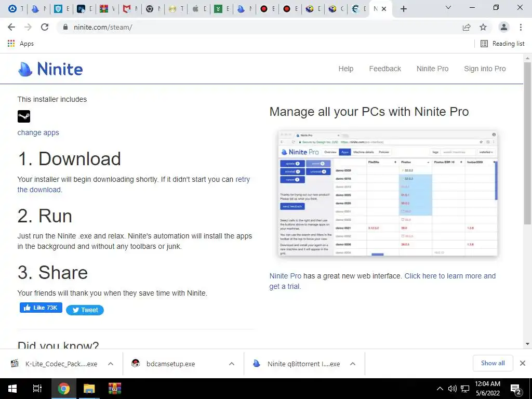The height and width of the screenshot is (399, 532).
Task: Close the active Ninite tab
Action: 384,9
